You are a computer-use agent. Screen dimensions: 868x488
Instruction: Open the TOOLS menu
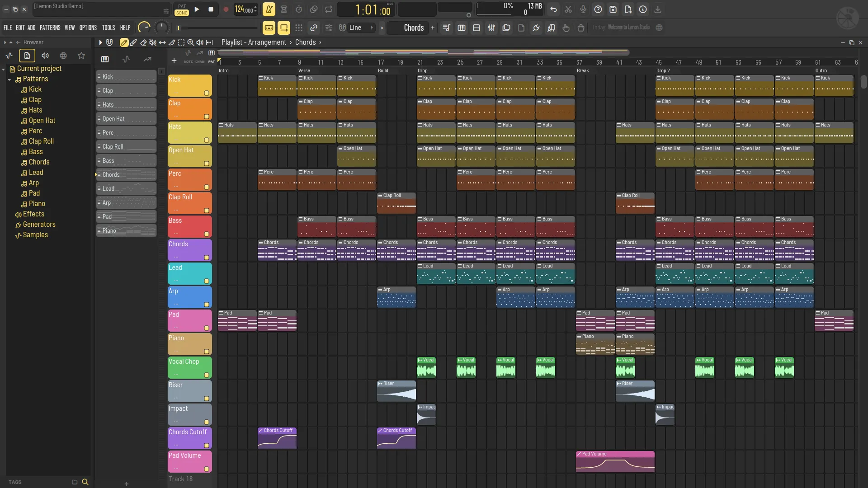(x=108, y=28)
